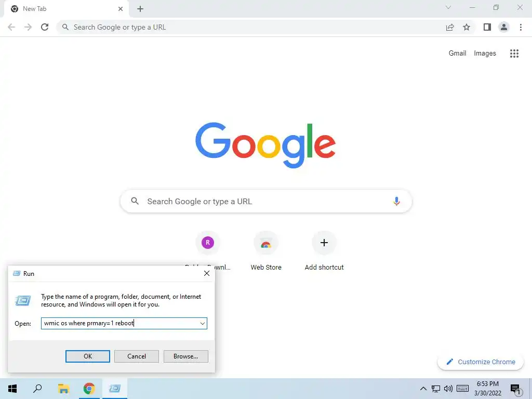Viewport: 532px width, 399px height.
Task: Go forward with the forward arrow
Action: tap(28, 27)
